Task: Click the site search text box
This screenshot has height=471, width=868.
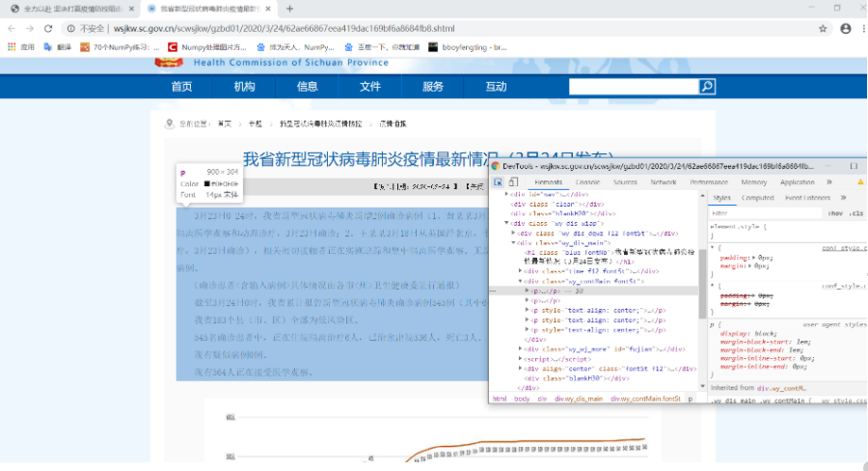Action: coord(634,87)
